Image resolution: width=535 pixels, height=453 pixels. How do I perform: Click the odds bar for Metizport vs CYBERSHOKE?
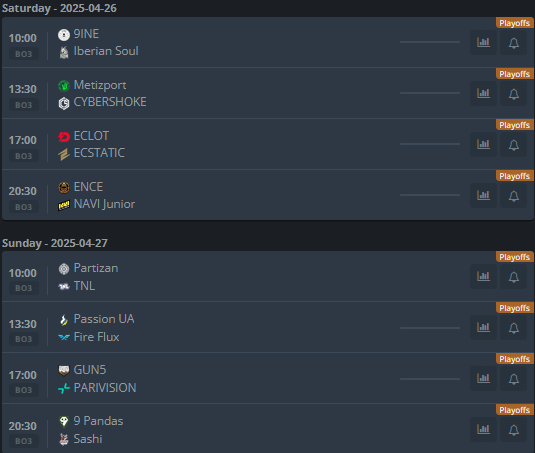coord(430,93)
